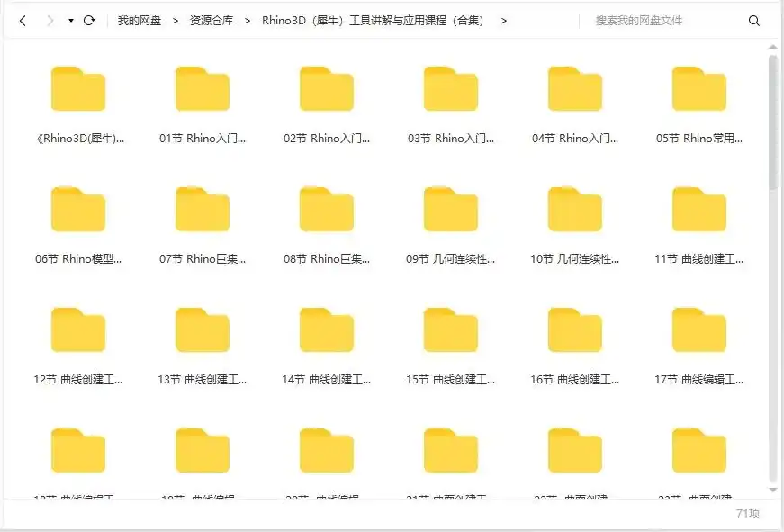Open the 06节 Rhino模型 folder
The height and width of the screenshot is (532, 784).
coord(78,208)
